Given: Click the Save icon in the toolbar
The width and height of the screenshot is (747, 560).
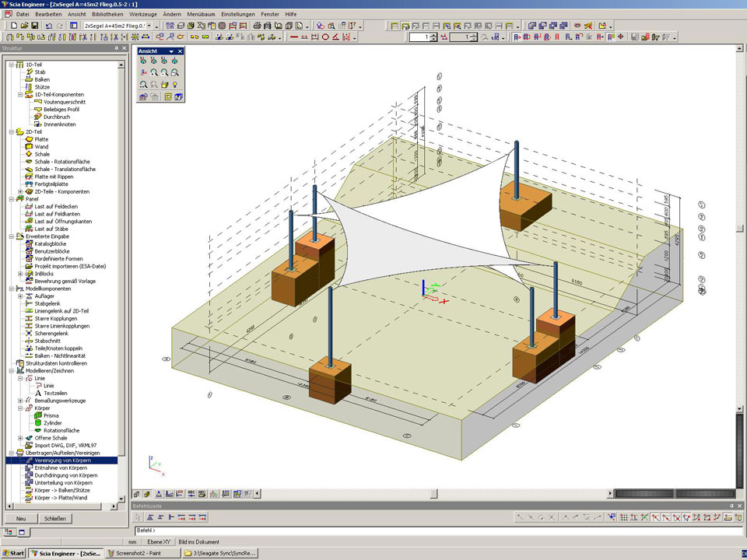Looking at the screenshot, I should coord(34,26).
